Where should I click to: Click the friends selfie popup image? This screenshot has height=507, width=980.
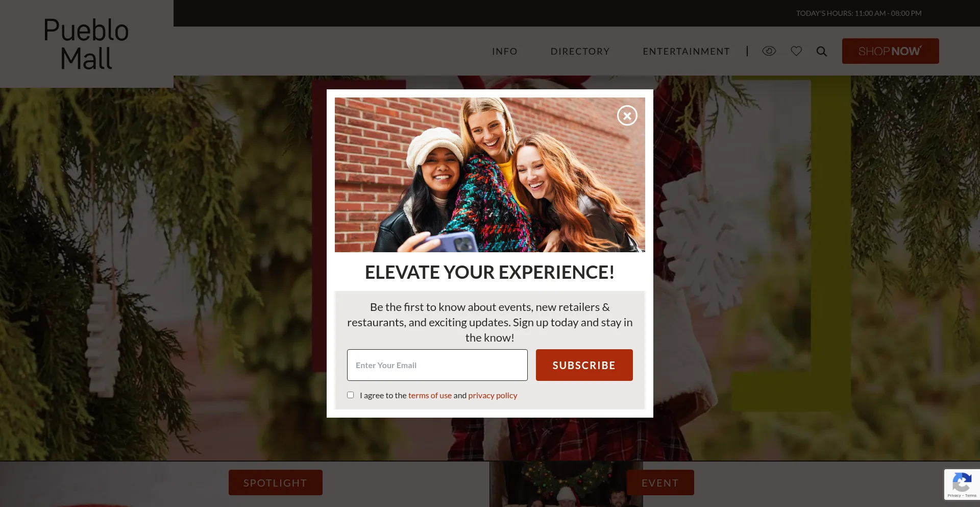pos(489,175)
